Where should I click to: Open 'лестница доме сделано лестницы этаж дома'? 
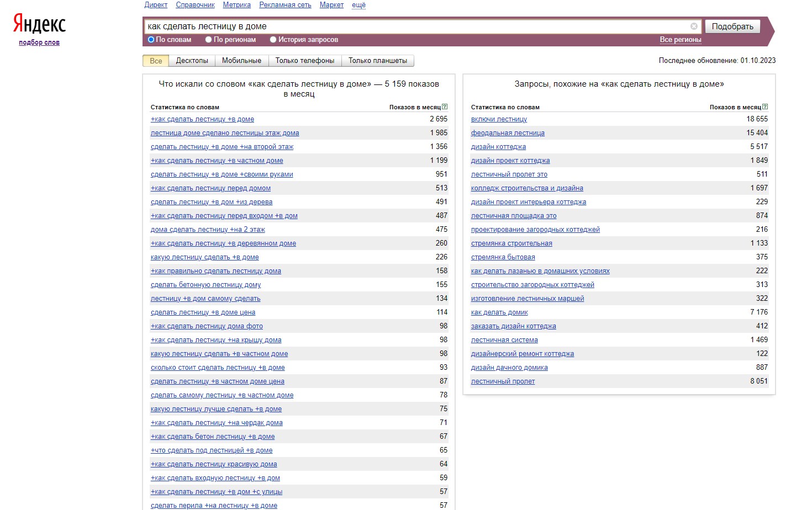225,133
